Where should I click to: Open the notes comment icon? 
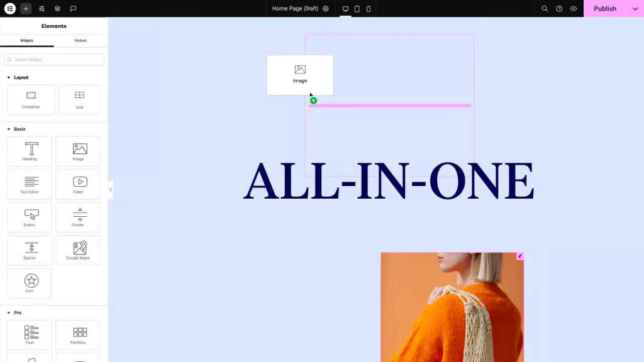(x=73, y=9)
